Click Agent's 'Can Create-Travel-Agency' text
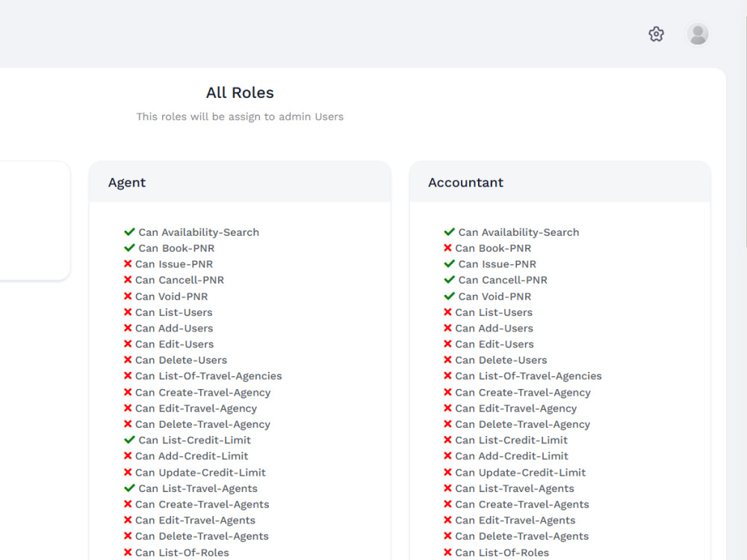The height and width of the screenshot is (560, 747). click(x=203, y=393)
